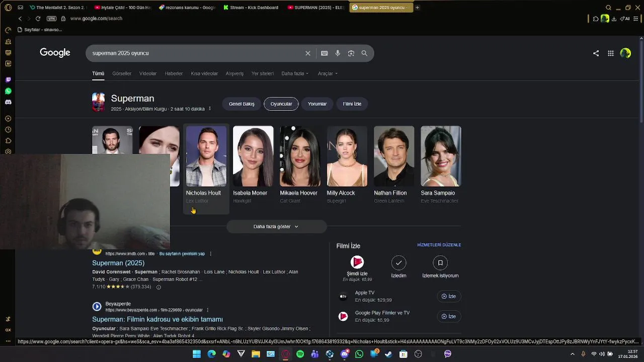The width and height of the screenshot is (644, 362).
Task: Open Superman: Filmin kadrosu Beyazperde link
Action: [157, 319]
